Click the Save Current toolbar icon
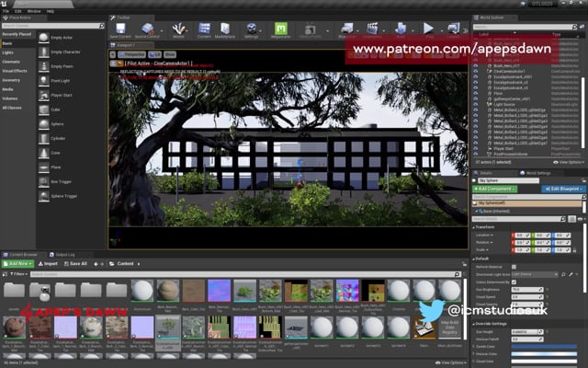Image resolution: width=588 pixels, height=368 pixels. (120, 29)
